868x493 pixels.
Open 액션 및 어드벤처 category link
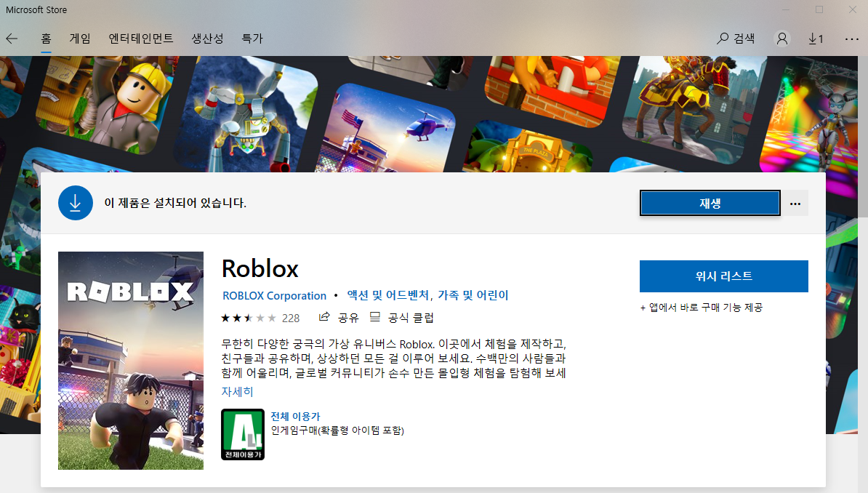pyautogui.click(x=388, y=295)
